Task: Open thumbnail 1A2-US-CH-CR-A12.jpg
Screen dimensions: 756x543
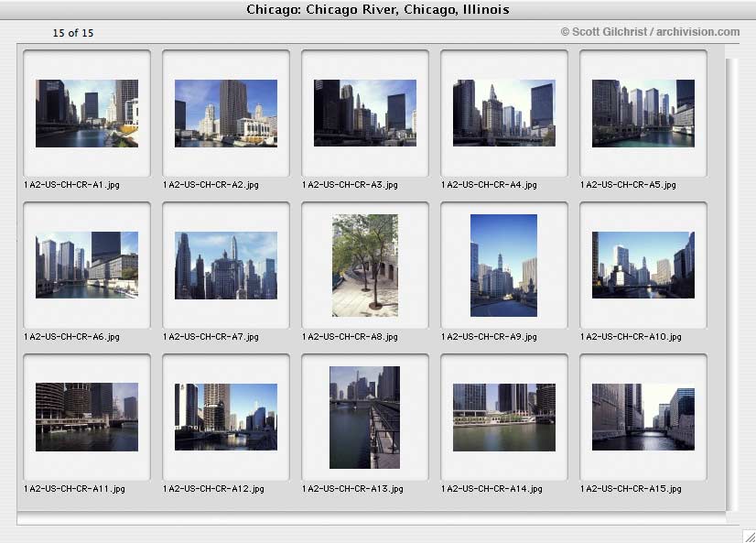Action: click(226, 418)
